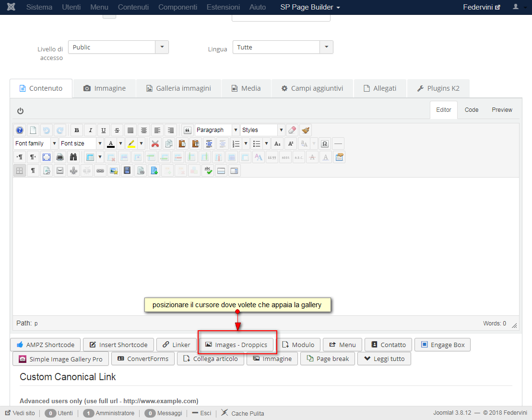Open the Lingua Tutte dropdown
The image size is (532, 420).
tap(283, 47)
